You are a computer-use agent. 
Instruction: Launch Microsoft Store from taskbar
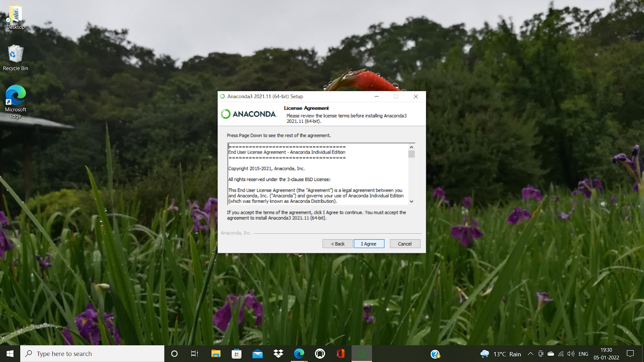pyautogui.click(x=237, y=354)
